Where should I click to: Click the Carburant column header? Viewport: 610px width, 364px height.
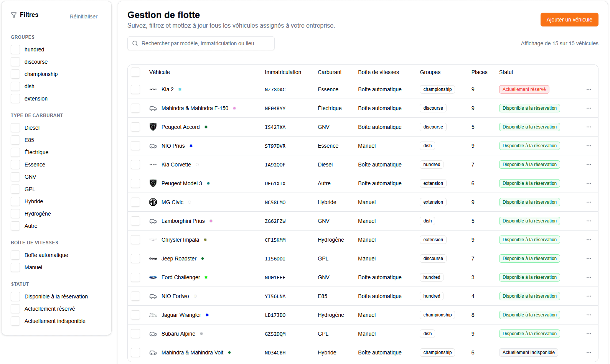pos(330,72)
